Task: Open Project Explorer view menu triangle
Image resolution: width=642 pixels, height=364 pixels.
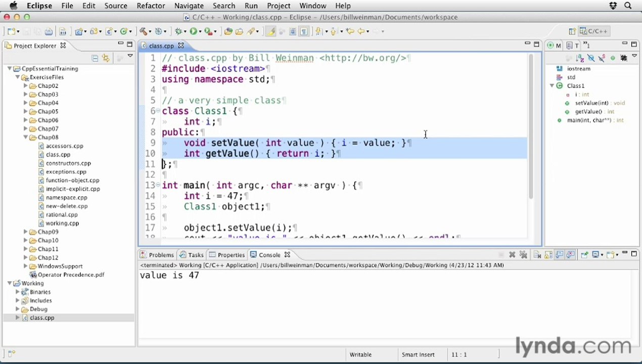Action: [x=130, y=56]
